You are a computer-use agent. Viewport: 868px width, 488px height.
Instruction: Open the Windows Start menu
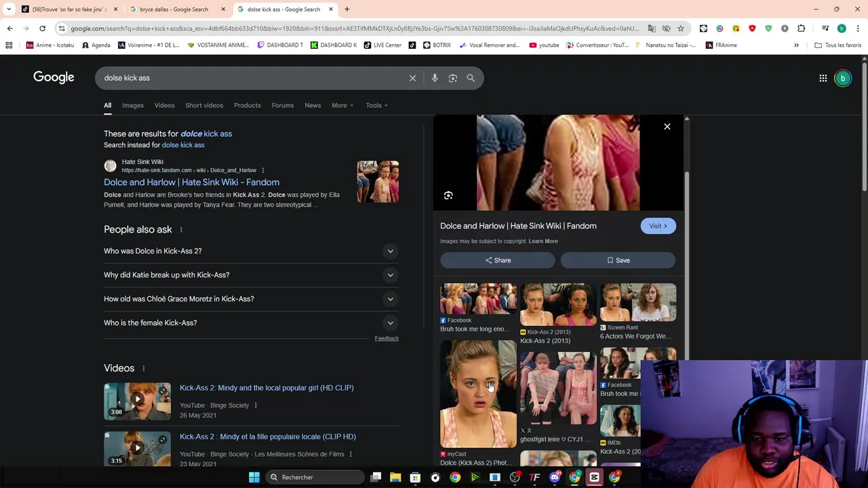(x=254, y=477)
